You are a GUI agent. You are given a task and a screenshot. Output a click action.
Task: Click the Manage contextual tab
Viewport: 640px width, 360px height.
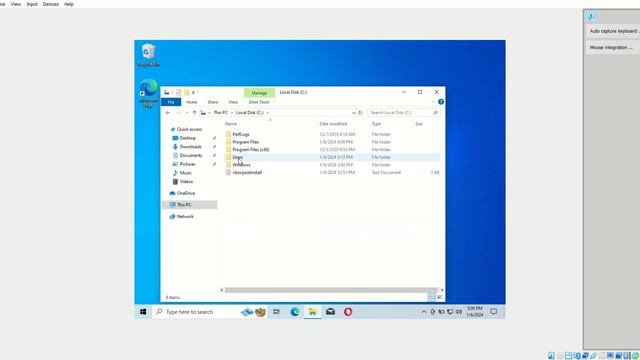coord(259,93)
